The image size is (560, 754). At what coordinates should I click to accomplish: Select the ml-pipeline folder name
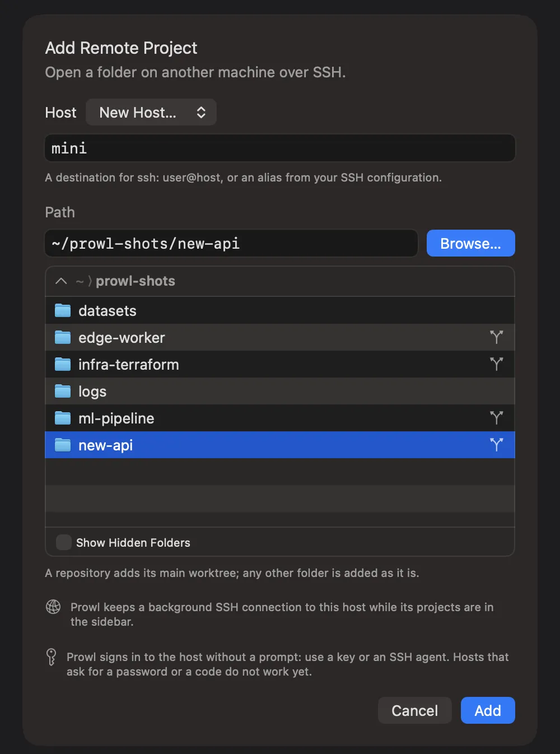(116, 418)
